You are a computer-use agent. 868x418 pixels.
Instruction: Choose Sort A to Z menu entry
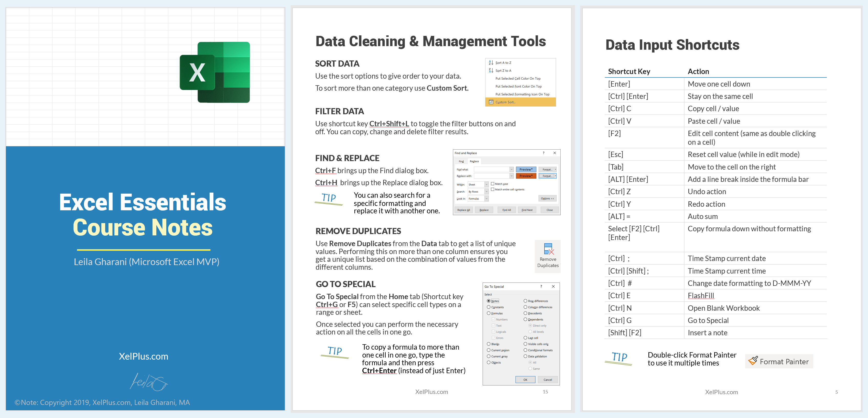click(520, 63)
